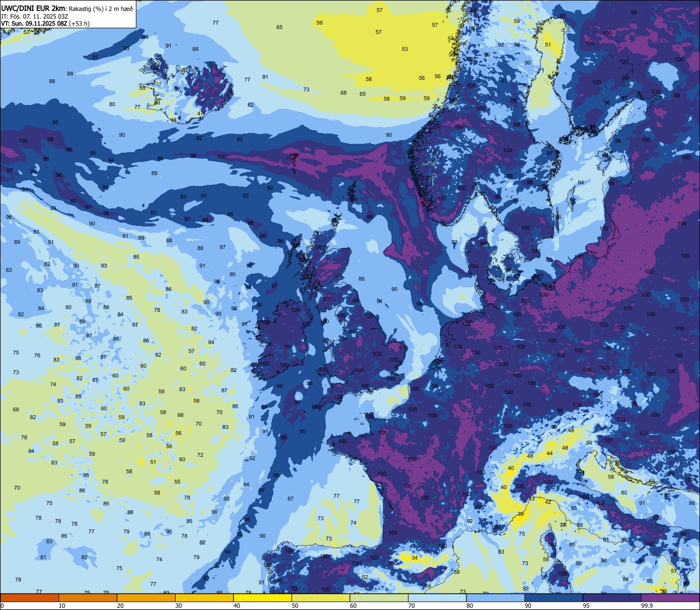Click the purple above-99.9 legend segment

(x=670, y=597)
